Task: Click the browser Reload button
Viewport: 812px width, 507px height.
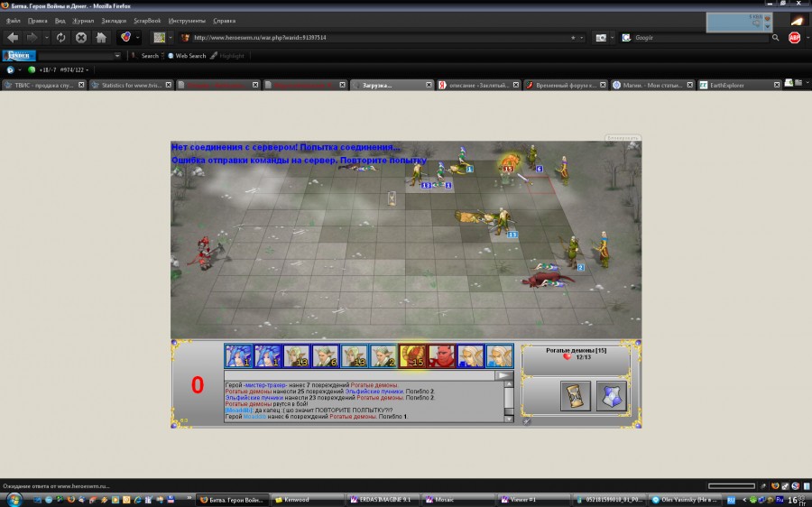Action: click(x=60, y=37)
